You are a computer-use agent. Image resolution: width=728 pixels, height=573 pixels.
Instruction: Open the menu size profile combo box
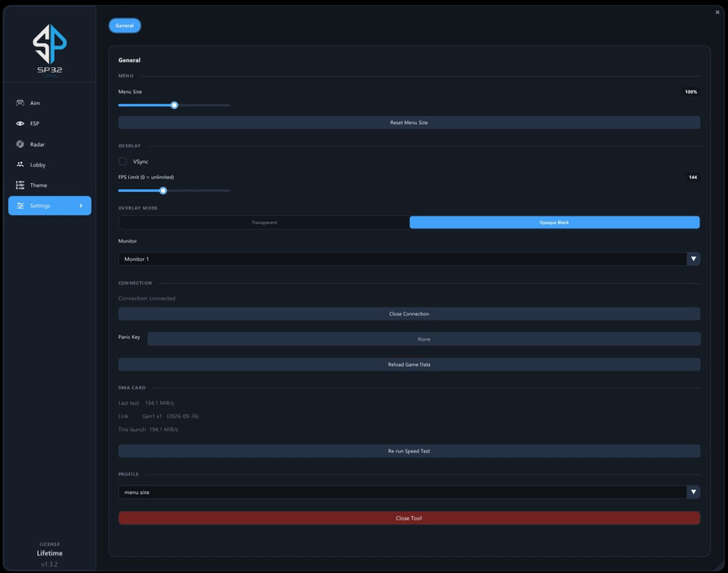409,492
